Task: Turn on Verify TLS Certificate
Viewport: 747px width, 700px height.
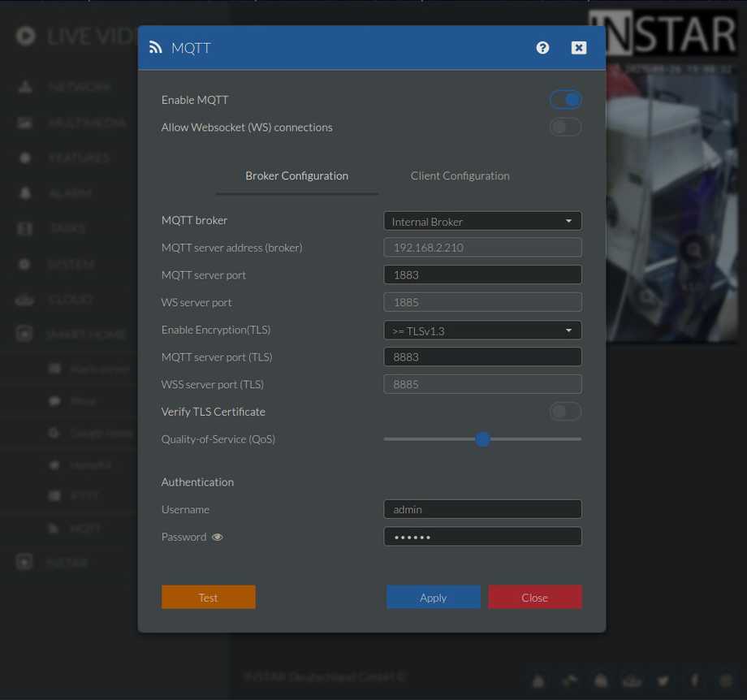Action: click(565, 412)
